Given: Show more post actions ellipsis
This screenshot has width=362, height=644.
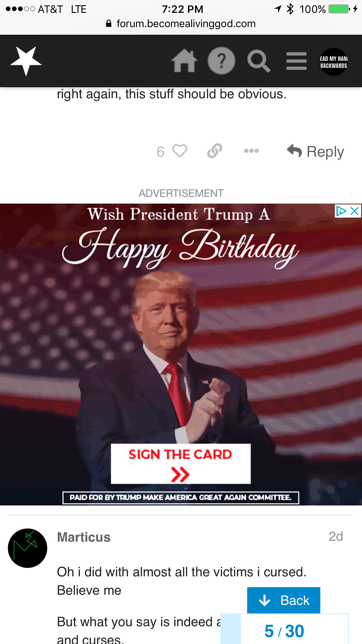Looking at the screenshot, I should coord(251,151).
